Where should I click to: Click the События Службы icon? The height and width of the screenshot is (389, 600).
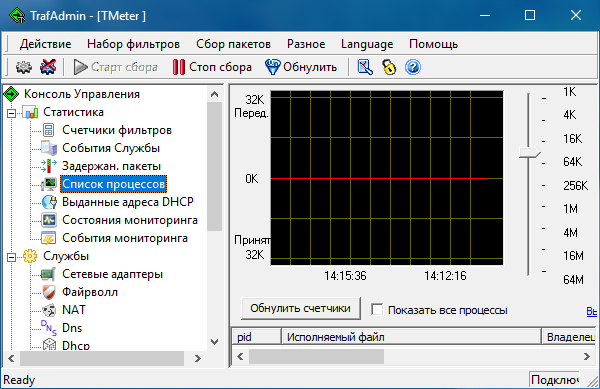point(49,148)
